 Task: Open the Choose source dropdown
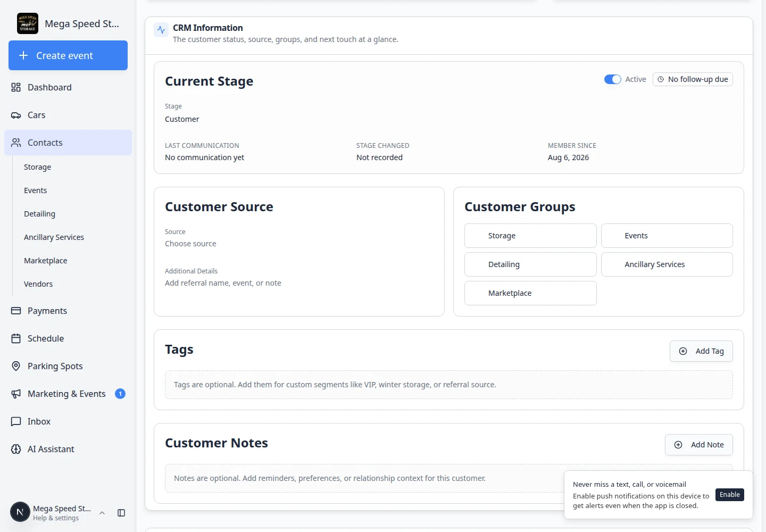pos(190,244)
